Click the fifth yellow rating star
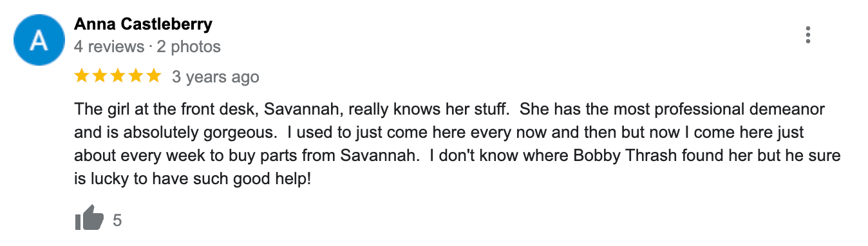This screenshot has width=868, height=246. (x=153, y=77)
